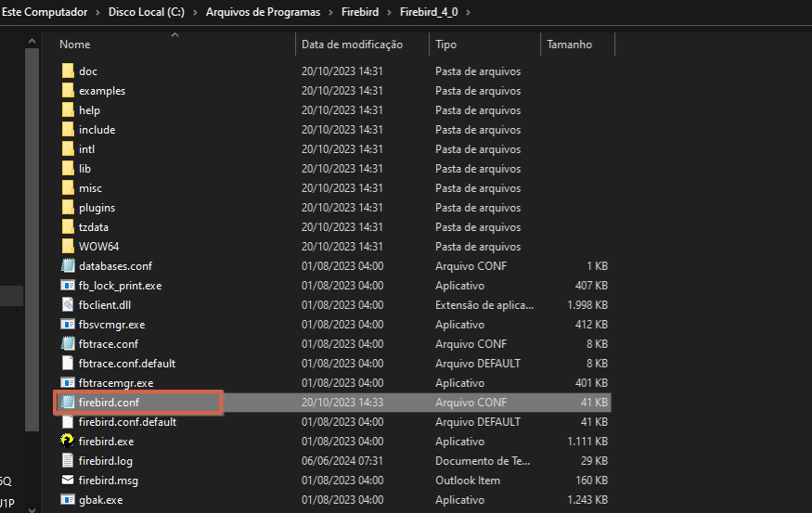This screenshot has width=812, height=513.
Task: Navigate to Arquivos de Programas breadcrumb
Action: pos(263,12)
